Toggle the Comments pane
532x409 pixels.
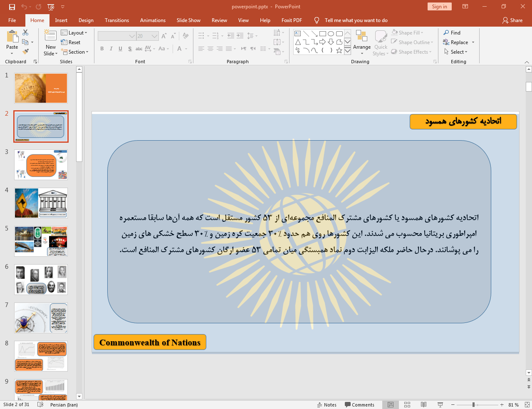[x=359, y=405]
